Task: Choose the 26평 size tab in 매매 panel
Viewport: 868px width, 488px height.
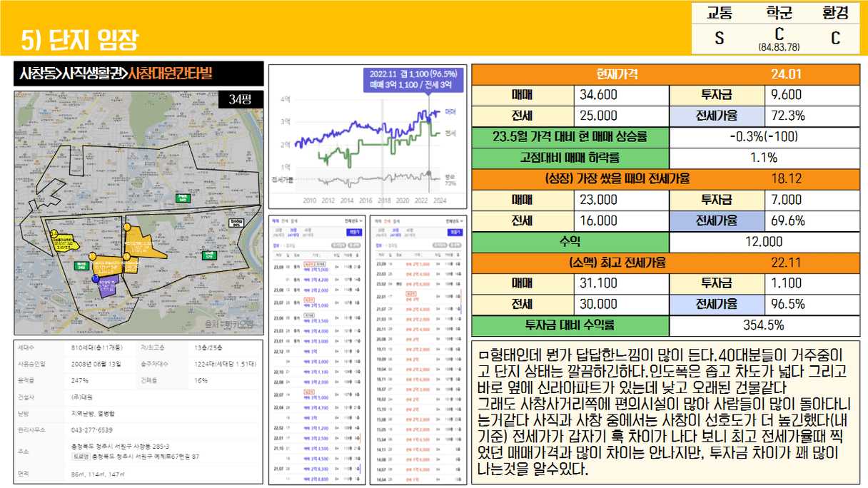Action: [278, 232]
